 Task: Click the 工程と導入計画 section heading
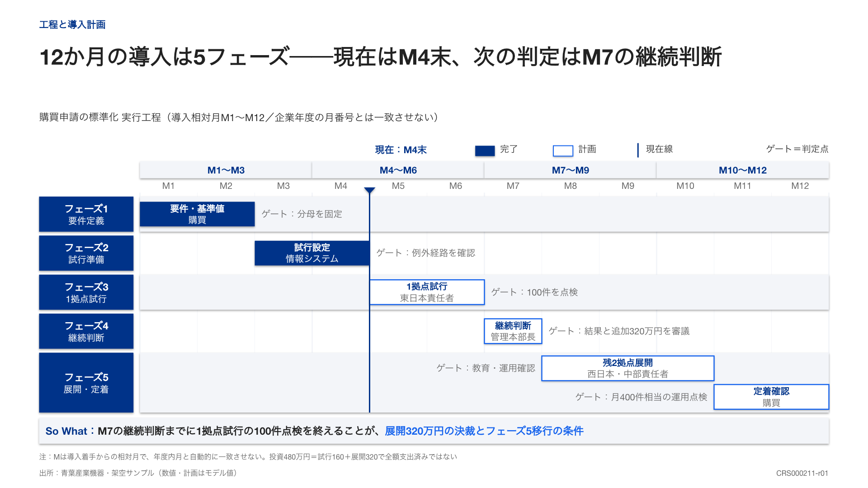pyautogui.click(x=72, y=25)
